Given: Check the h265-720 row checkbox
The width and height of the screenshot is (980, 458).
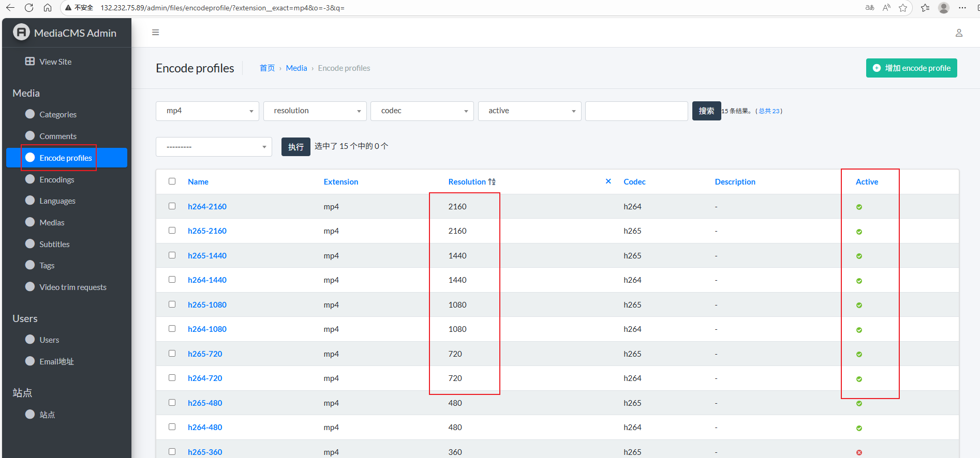Looking at the screenshot, I should [172, 353].
